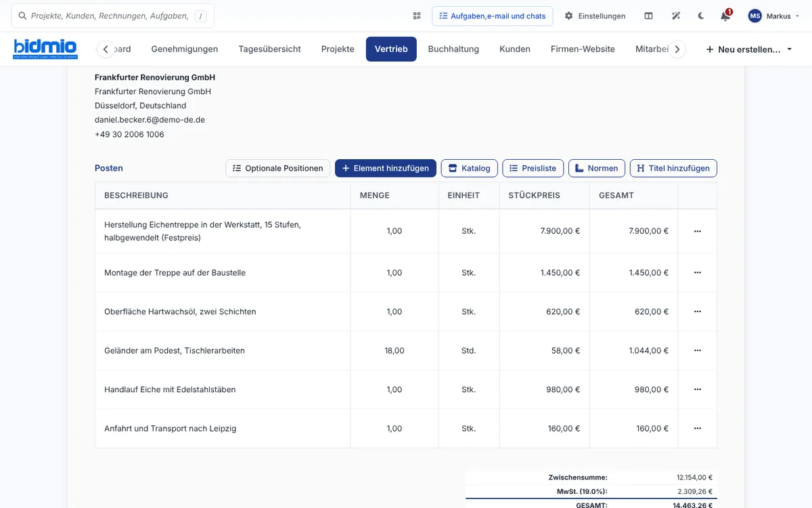Open row options for Montage der Treppe

click(x=698, y=273)
